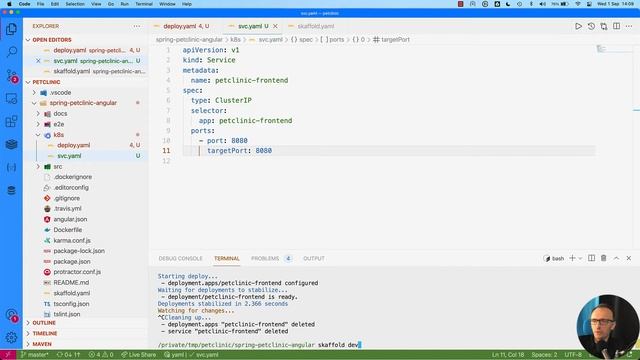The width and height of the screenshot is (640, 360).
Task: Open Apple menu in menu bar
Action: pyautogui.click(x=9, y=4)
